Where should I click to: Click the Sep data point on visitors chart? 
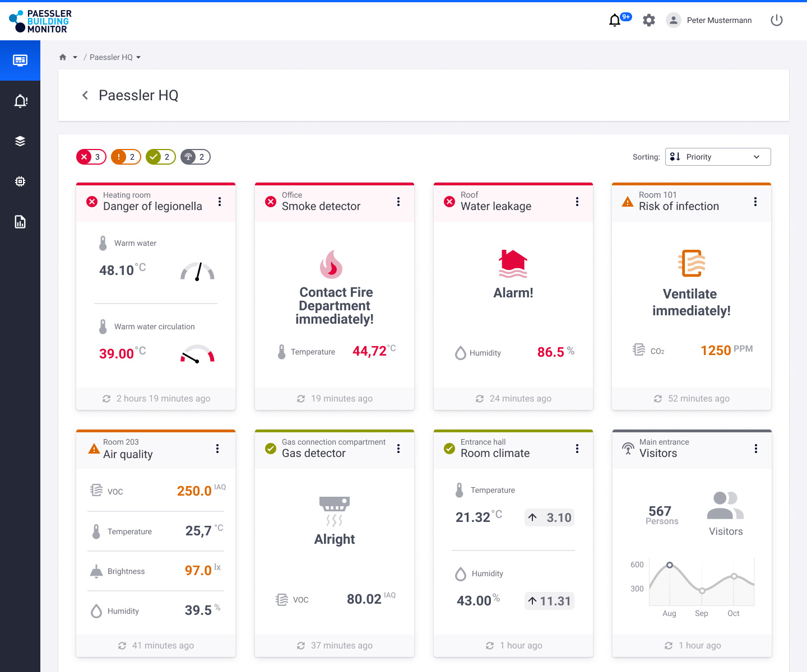[x=702, y=591]
